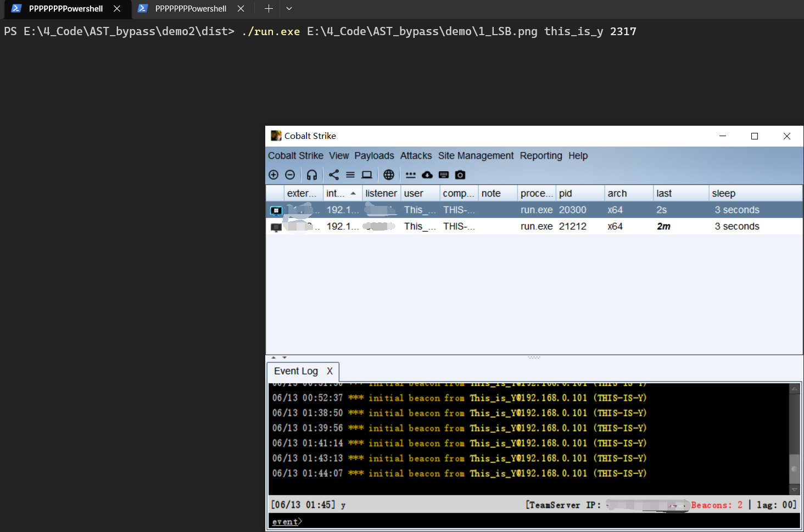Screen dimensions: 804x532
Task: Close the first PowerShell terminal tab
Action: coord(117,9)
